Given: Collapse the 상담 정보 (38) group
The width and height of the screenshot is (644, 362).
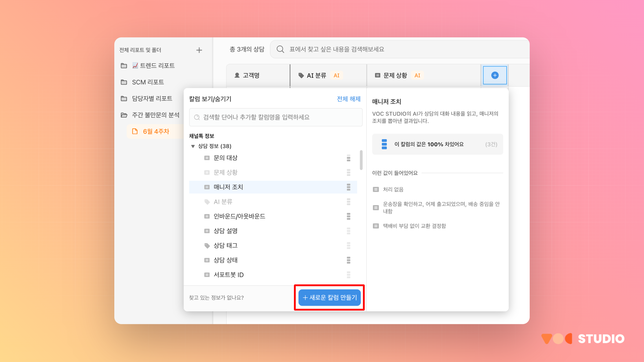Looking at the screenshot, I should click(193, 146).
